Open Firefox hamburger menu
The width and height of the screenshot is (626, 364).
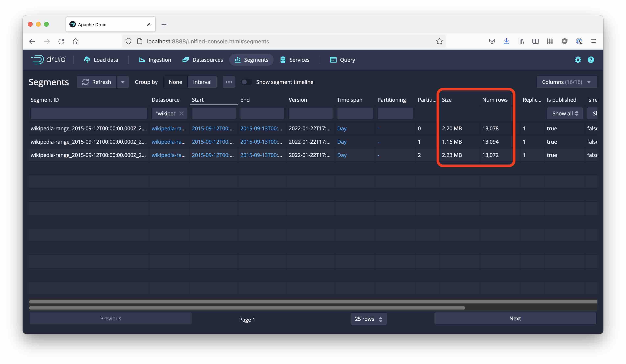coord(594,41)
